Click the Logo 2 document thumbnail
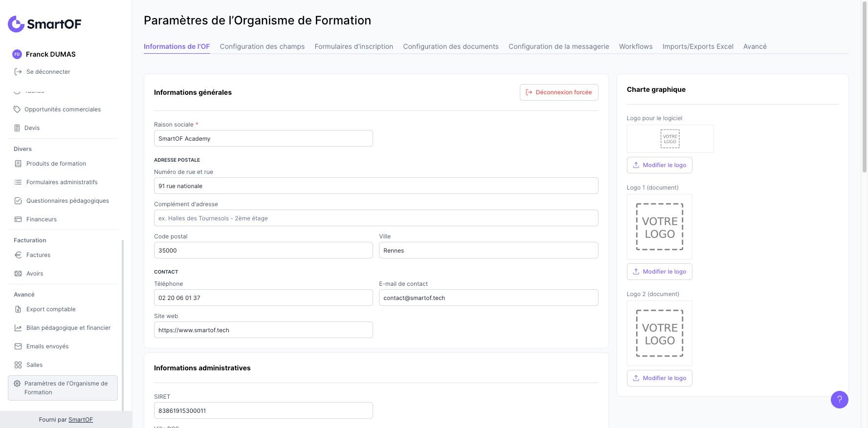The image size is (868, 428). pos(659,333)
